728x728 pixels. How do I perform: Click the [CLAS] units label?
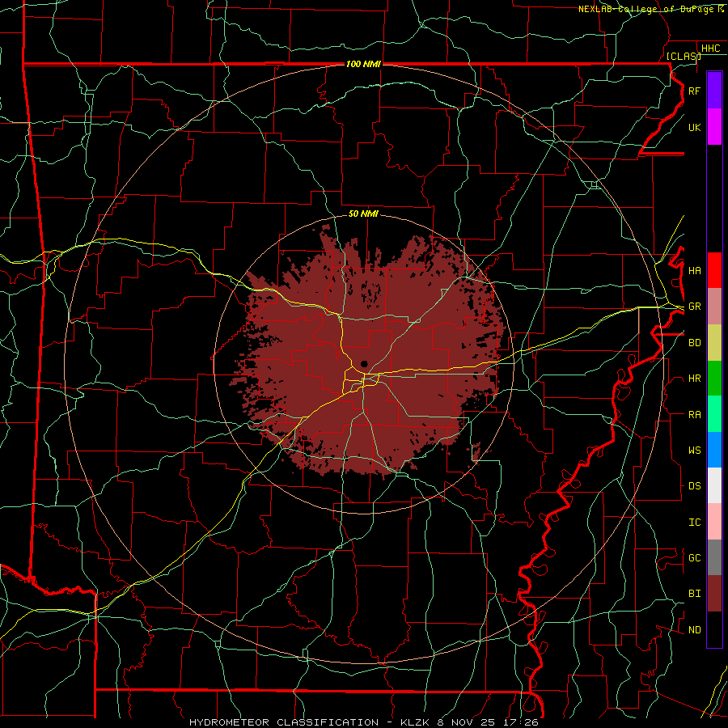coord(684,56)
